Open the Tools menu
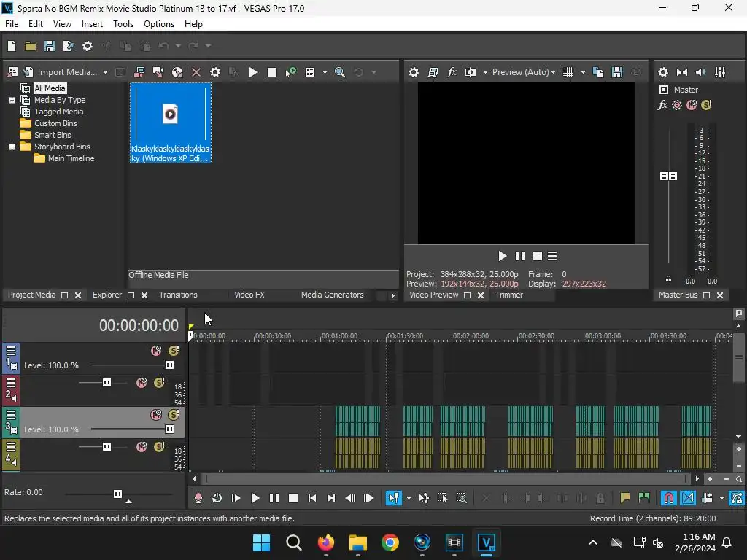 [123, 24]
